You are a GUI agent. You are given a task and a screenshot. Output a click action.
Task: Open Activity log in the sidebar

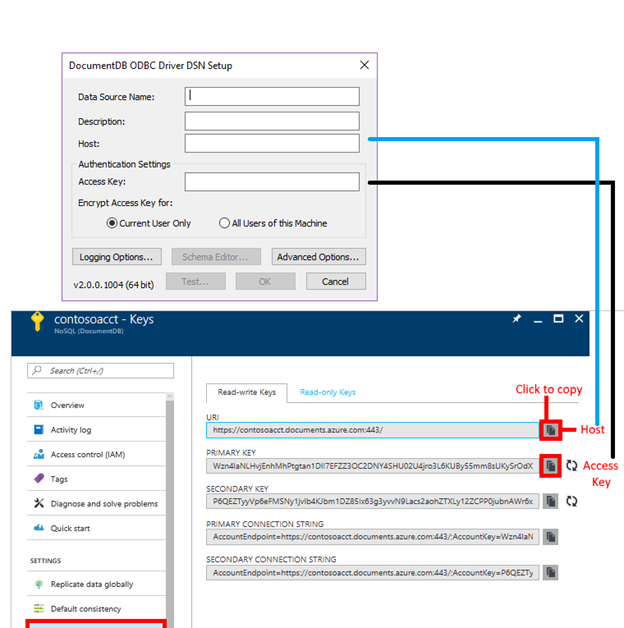[96, 430]
